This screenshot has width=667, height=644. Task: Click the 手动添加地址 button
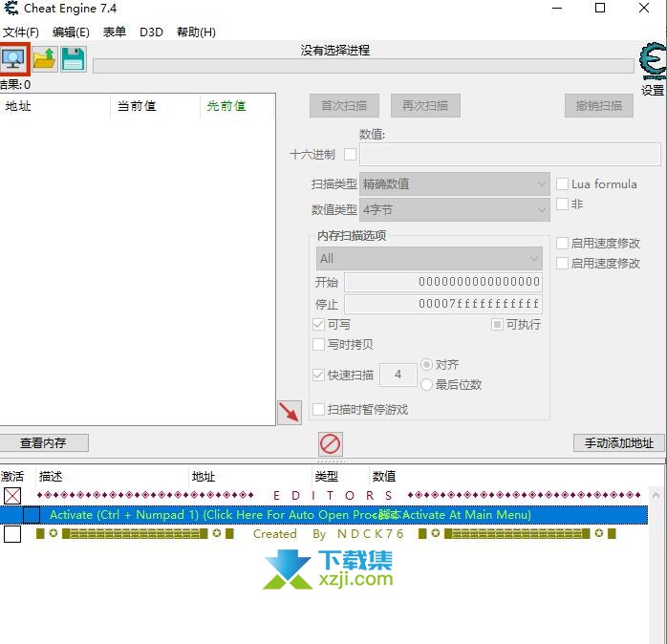tap(619, 442)
